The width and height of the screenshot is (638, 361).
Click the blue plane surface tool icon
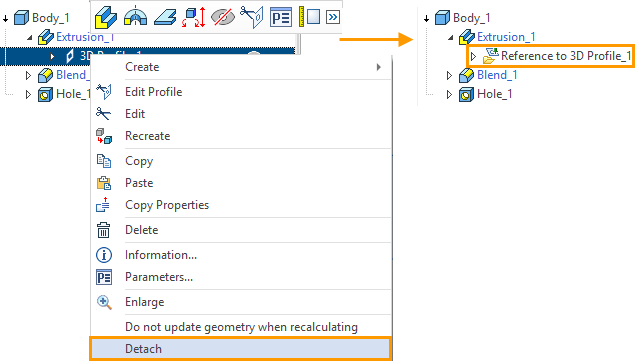pyautogui.click(x=165, y=18)
